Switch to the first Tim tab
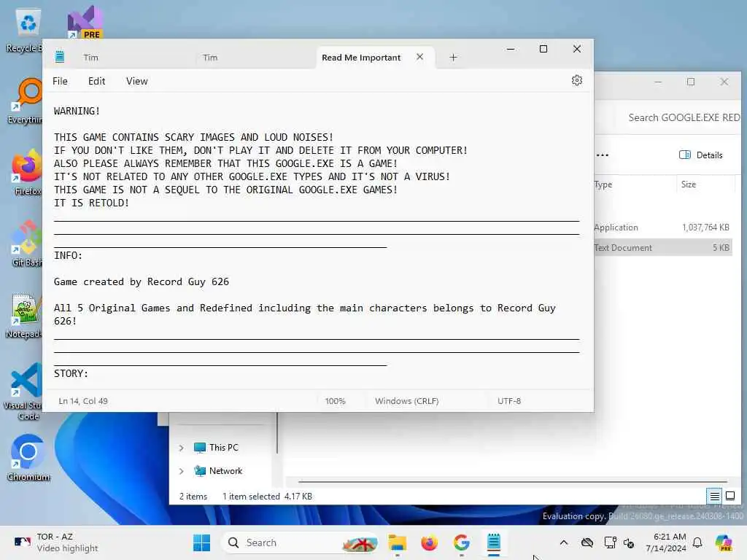Image resolution: width=747 pixels, height=560 pixels. pos(91,58)
